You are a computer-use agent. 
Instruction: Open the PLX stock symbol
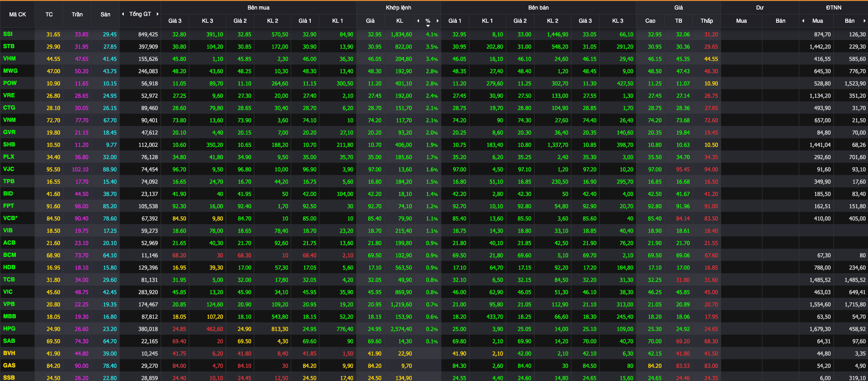coord(9,157)
